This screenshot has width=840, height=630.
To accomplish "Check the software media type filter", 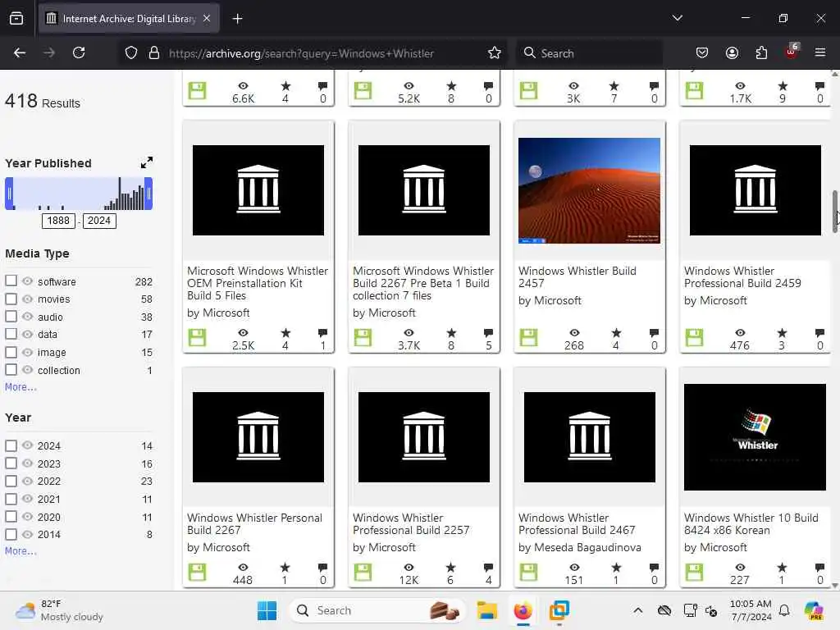I will (x=11, y=281).
